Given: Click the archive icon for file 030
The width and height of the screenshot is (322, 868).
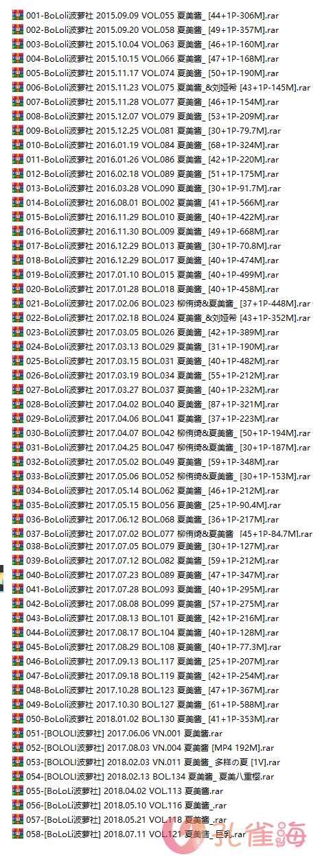Looking at the screenshot, I should coord(18,432).
